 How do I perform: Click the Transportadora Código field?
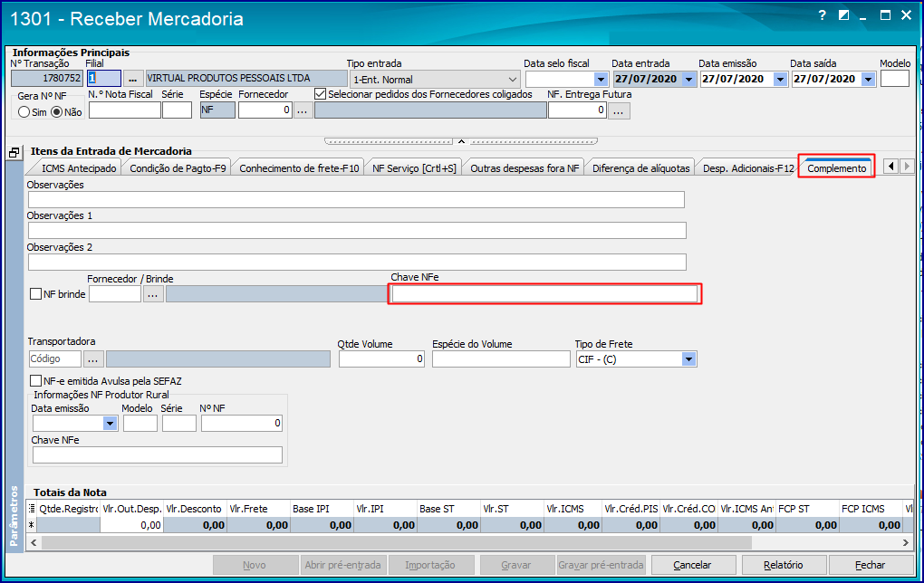[x=54, y=358]
